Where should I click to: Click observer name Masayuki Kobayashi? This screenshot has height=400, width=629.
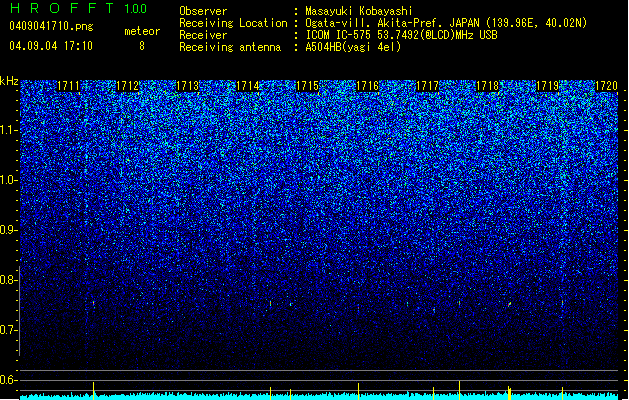click(359, 11)
